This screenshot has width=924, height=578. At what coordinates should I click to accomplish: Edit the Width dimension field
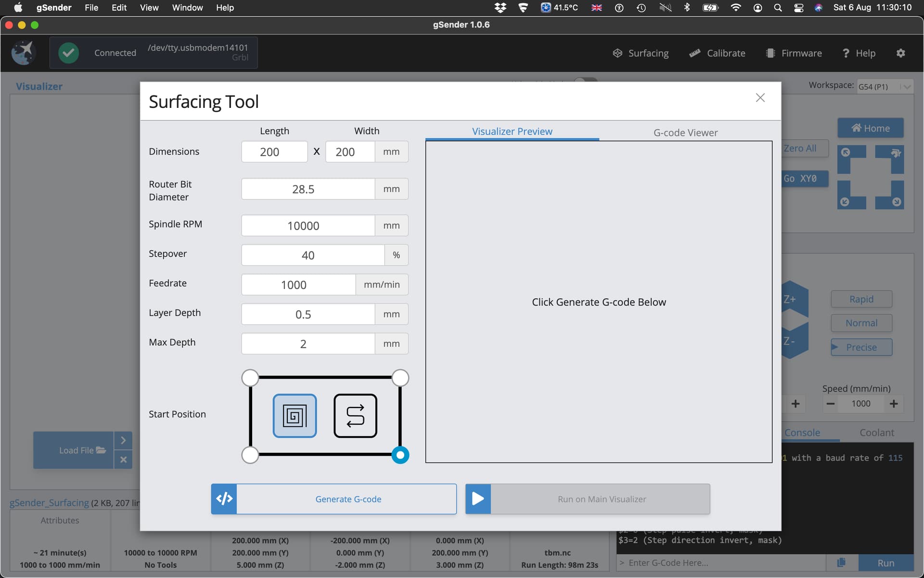click(350, 152)
